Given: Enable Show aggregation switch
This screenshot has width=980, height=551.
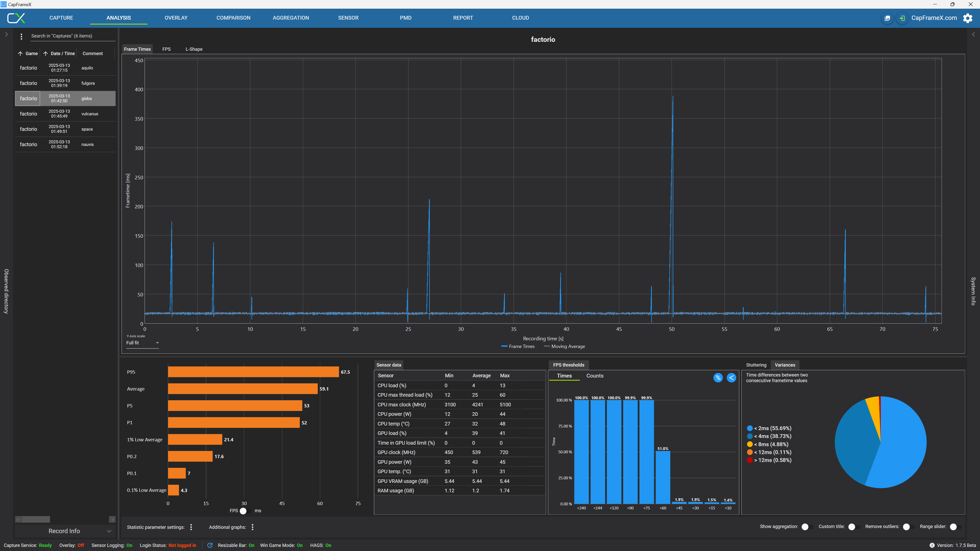Looking at the screenshot, I should click(807, 527).
